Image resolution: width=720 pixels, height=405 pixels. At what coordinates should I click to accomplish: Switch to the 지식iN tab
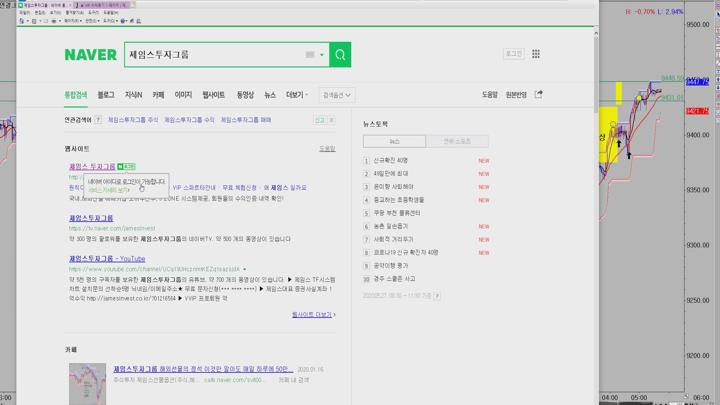click(134, 95)
